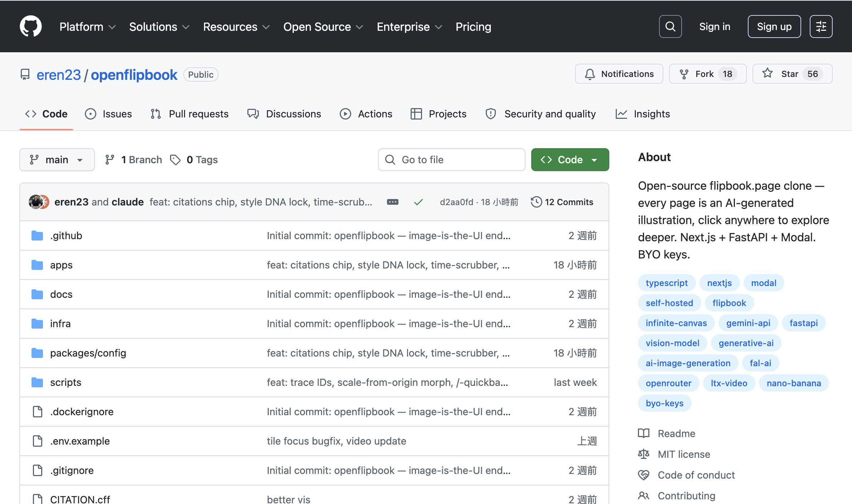Image resolution: width=852 pixels, height=504 pixels.
Task: Expand the Resources menu
Action: pos(236,27)
